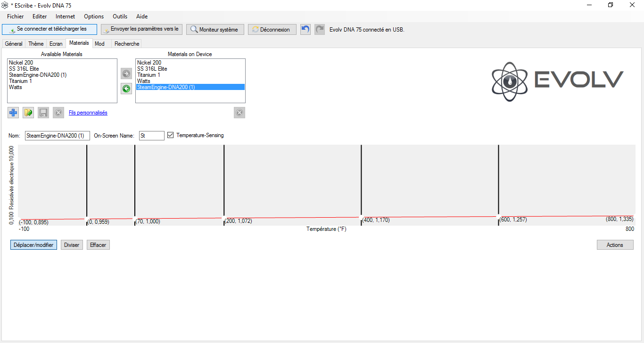Click the On-Screen Name text field
The height and width of the screenshot is (343, 644).
pos(152,136)
